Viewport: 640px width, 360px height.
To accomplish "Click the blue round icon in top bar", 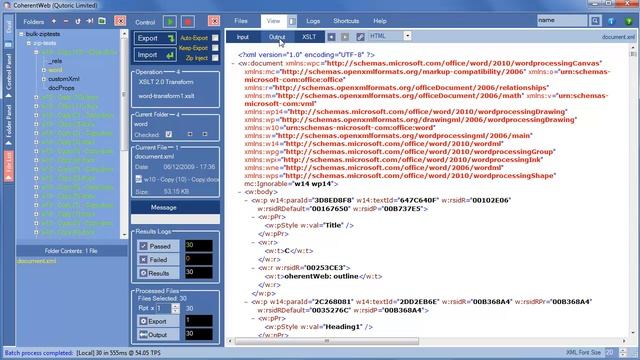I will coord(611,21).
